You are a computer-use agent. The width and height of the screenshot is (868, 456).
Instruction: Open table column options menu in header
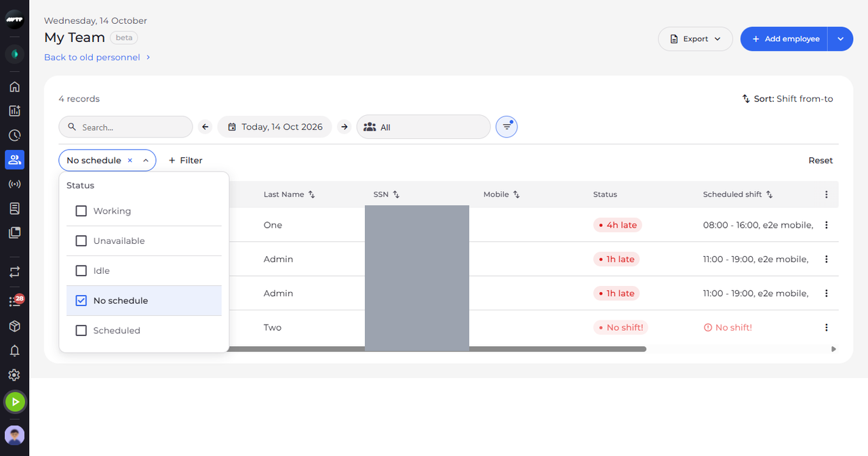(827, 194)
